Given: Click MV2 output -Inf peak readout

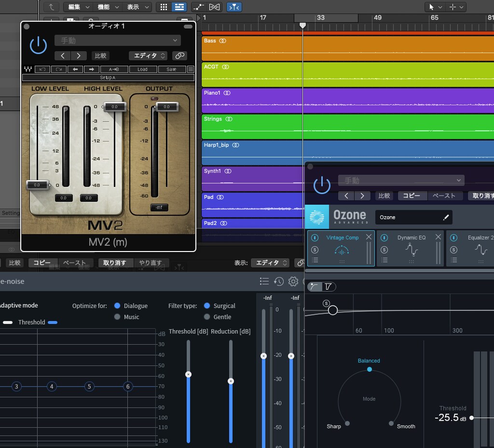Looking at the screenshot, I should (x=159, y=207).
